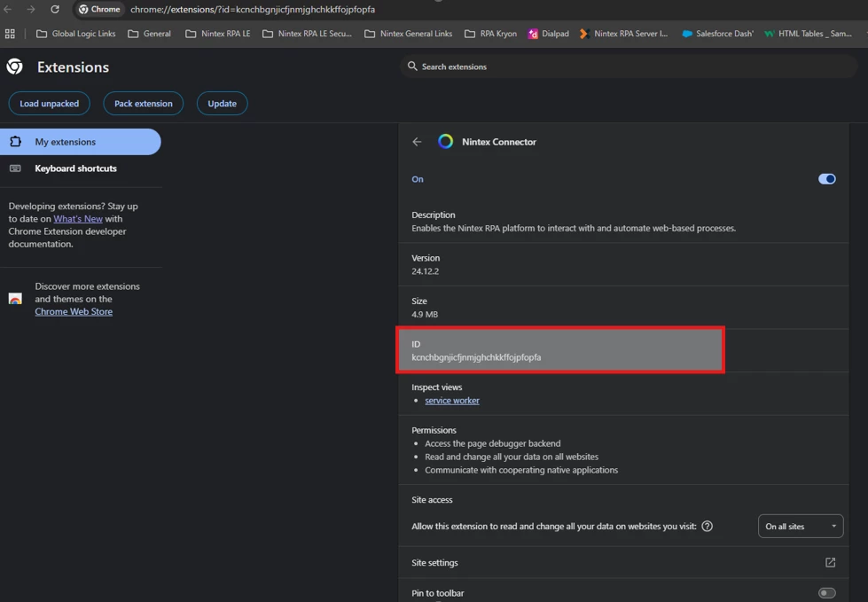Click the Chrome site info chip

point(99,10)
